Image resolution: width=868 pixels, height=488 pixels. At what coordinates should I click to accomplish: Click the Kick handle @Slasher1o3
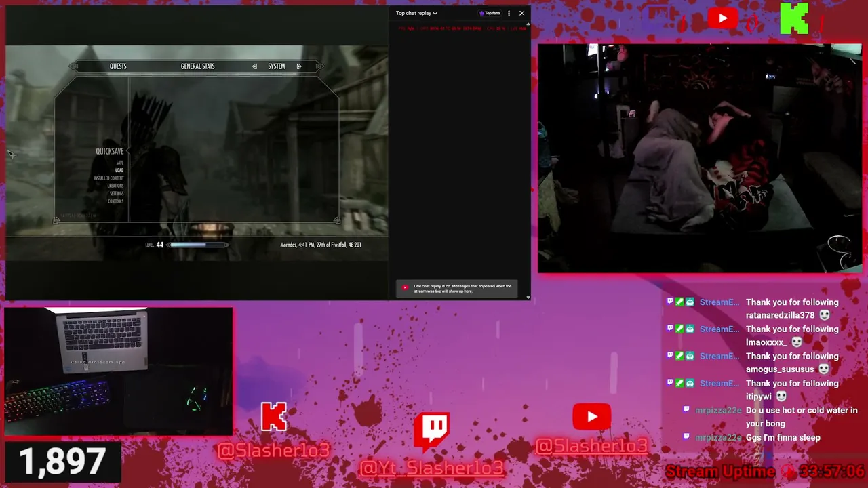click(274, 450)
